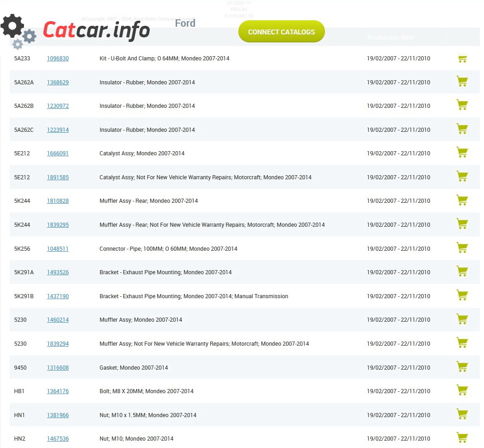Open part number link 1460214

point(58,320)
